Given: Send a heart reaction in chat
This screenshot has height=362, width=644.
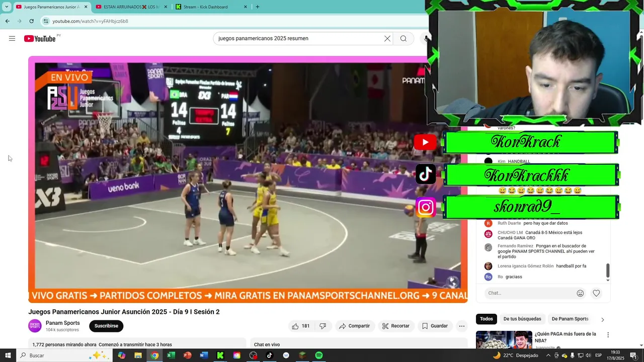Looking at the screenshot, I should pos(596,293).
